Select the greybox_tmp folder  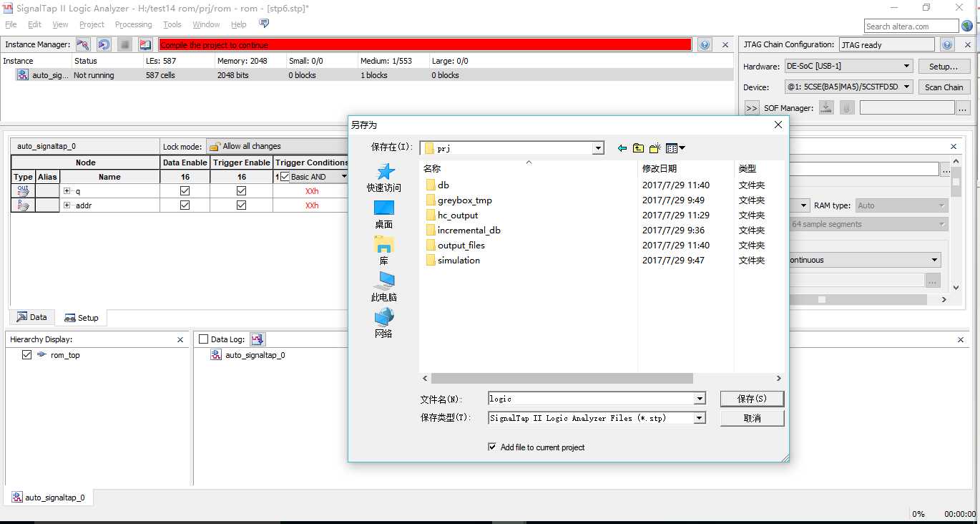click(x=465, y=200)
